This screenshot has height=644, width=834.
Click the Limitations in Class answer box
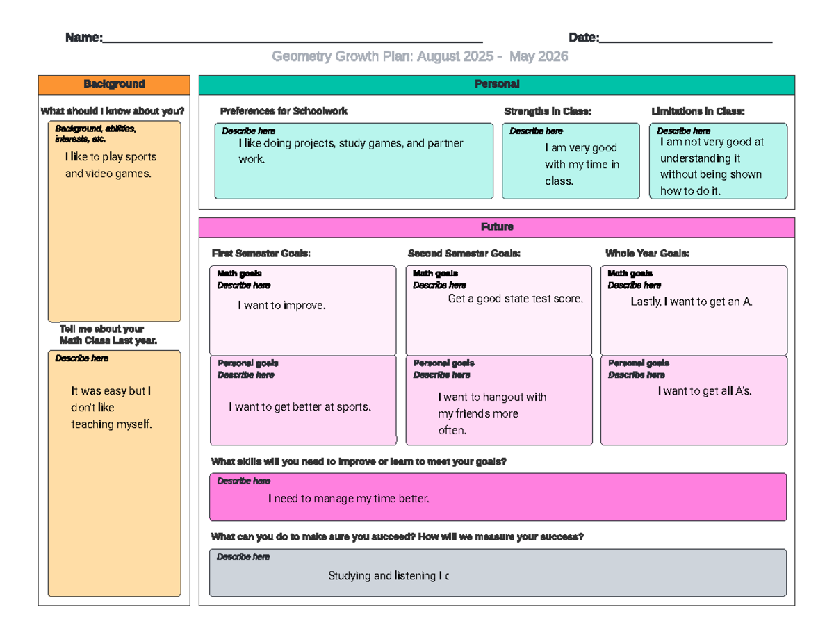pyautogui.click(x=718, y=161)
